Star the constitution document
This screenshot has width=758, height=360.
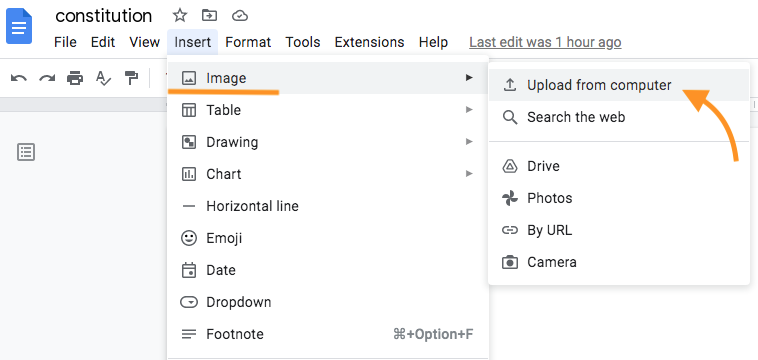point(180,16)
